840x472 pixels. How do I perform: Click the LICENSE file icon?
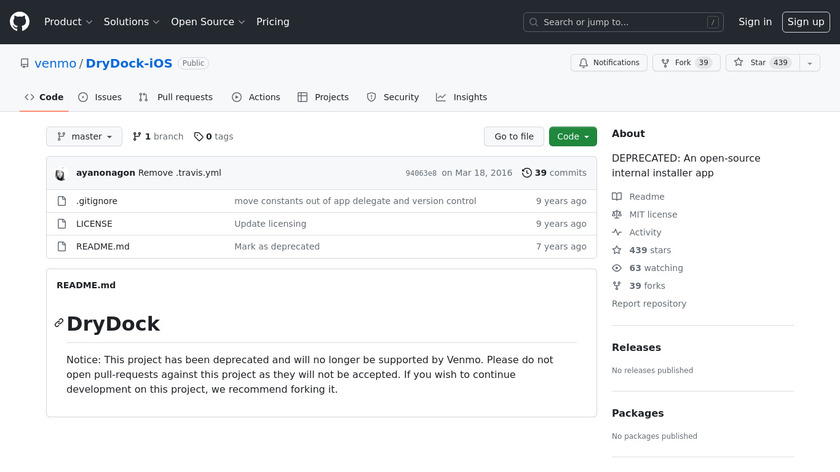62,224
